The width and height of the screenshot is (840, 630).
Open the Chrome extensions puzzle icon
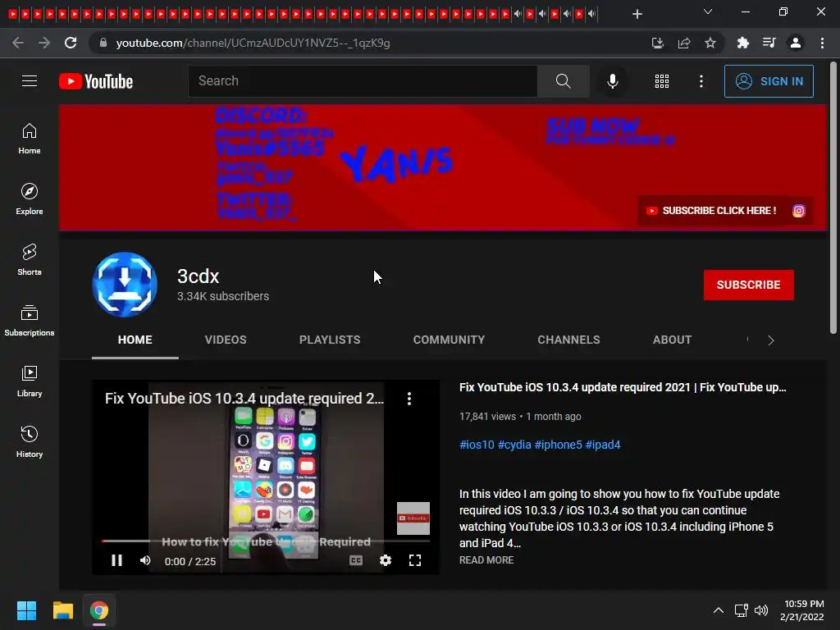click(x=742, y=43)
